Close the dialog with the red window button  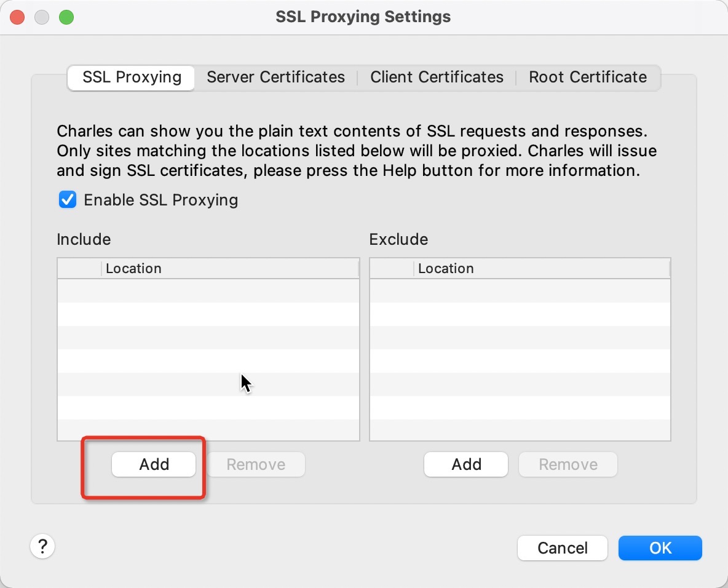click(x=18, y=18)
